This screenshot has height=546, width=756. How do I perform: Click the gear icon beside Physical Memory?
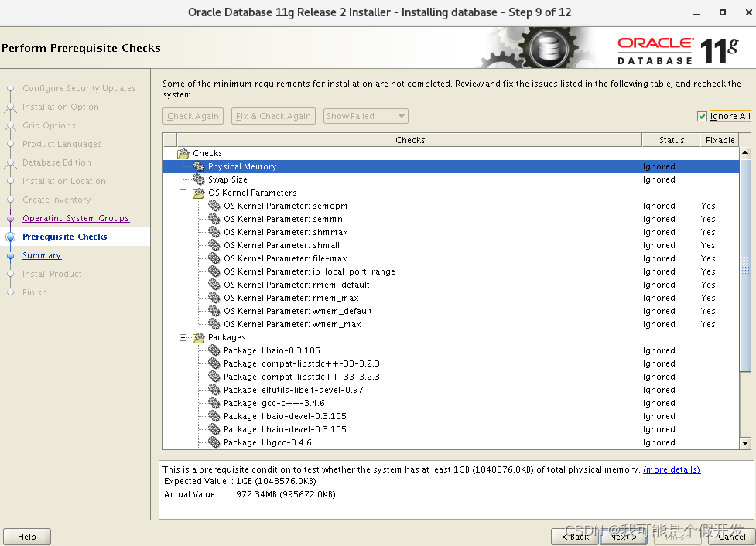click(x=199, y=166)
